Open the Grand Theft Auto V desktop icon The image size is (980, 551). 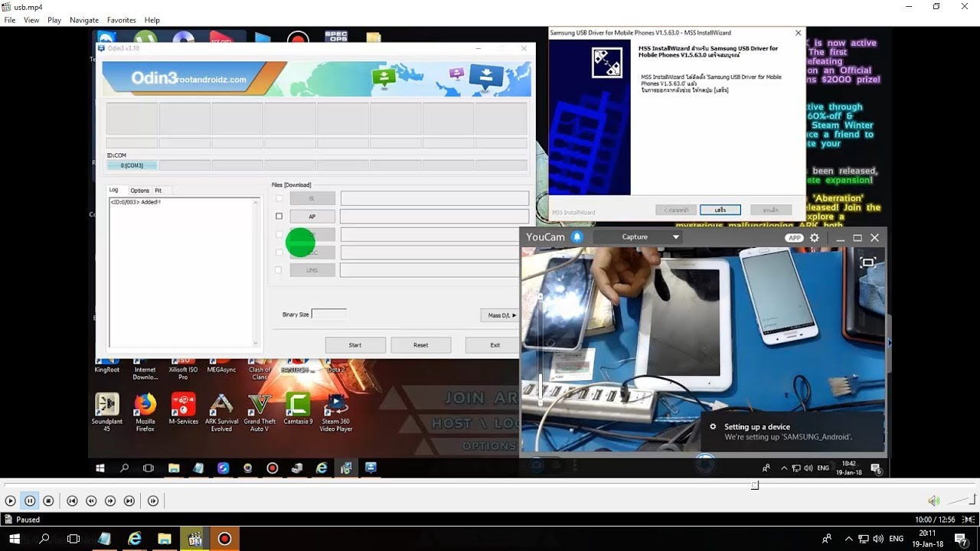tap(260, 412)
